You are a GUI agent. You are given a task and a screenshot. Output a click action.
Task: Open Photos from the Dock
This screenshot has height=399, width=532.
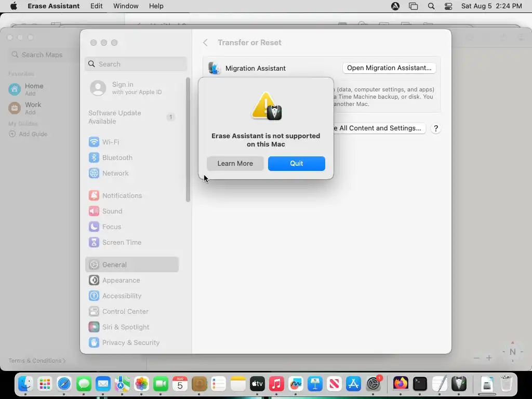141,384
